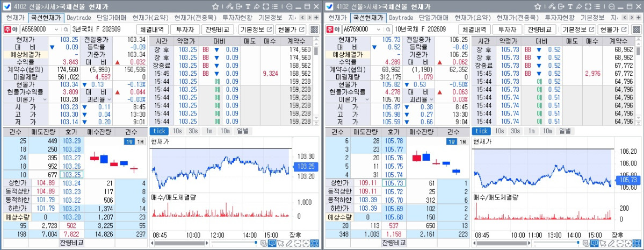Click the share arrow icon in right window title bar
Image resolution: width=644 pixels, height=250 pixels.
click(578, 6)
